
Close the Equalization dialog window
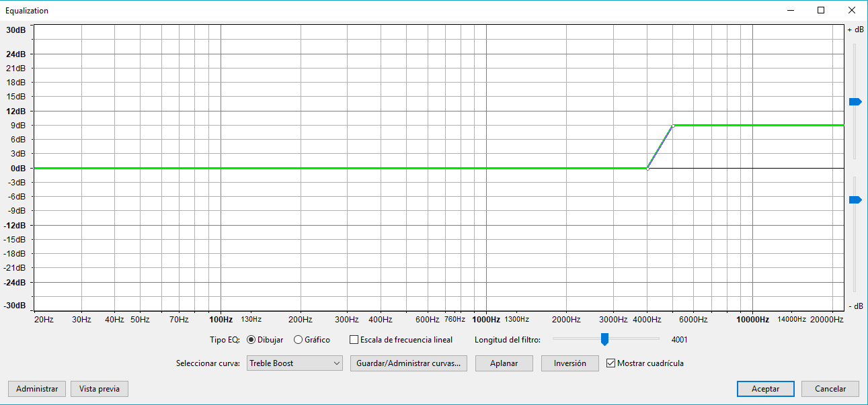point(851,10)
